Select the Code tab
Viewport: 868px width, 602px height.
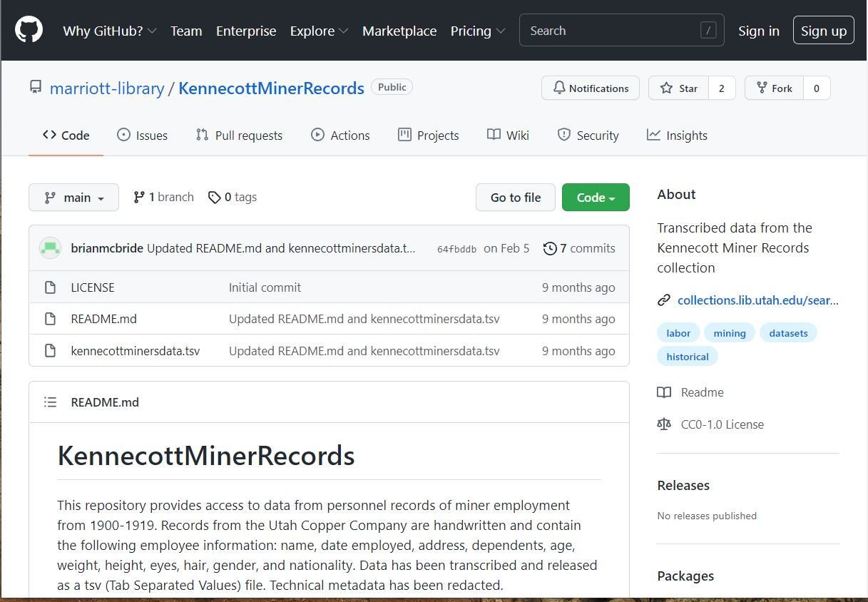tap(66, 136)
